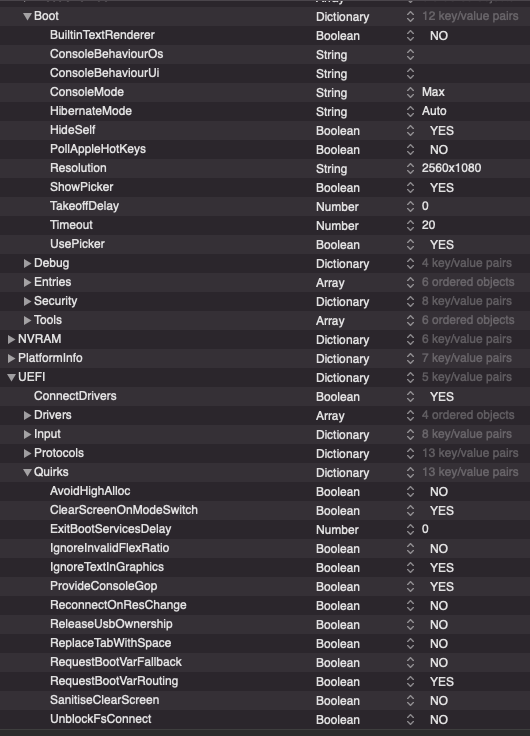Screen dimensions: 530x736
Task: Expand the Security dictionary
Action: tap(27, 301)
